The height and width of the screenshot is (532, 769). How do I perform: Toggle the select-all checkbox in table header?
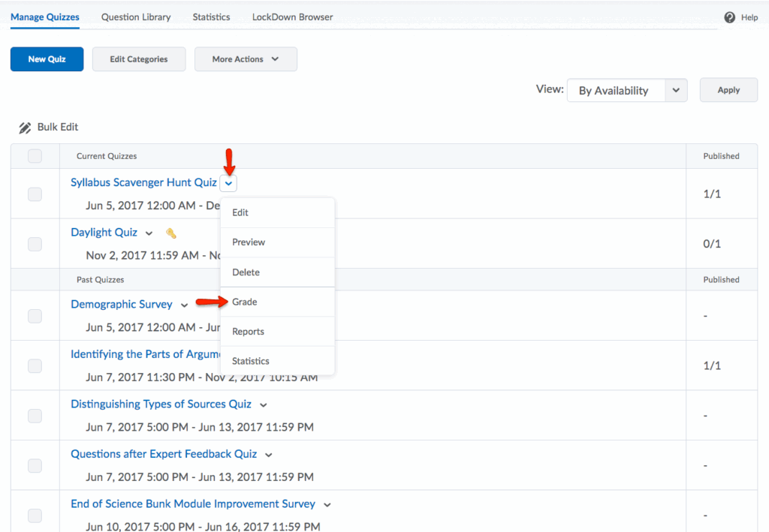(35, 156)
